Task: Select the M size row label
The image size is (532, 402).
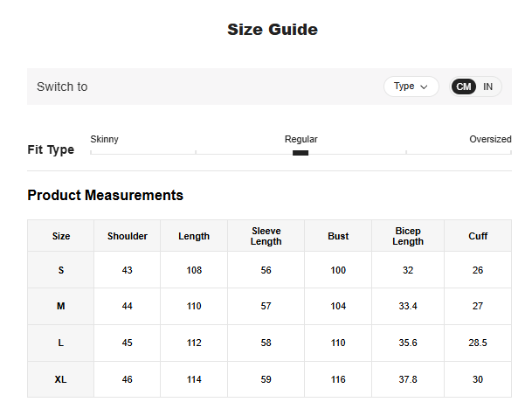Action: (x=61, y=306)
